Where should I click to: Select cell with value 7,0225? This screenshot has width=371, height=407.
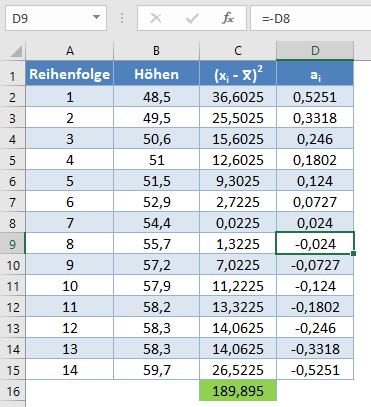tap(238, 265)
